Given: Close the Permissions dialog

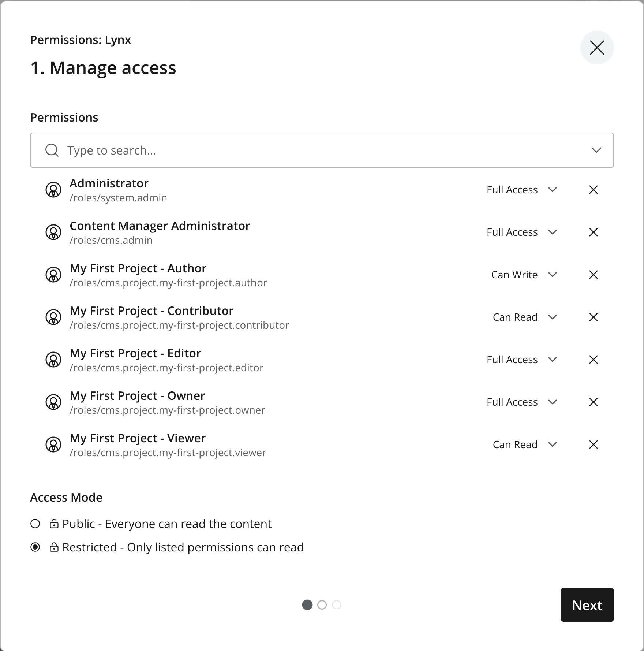Looking at the screenshot, I should coord(597,48).
